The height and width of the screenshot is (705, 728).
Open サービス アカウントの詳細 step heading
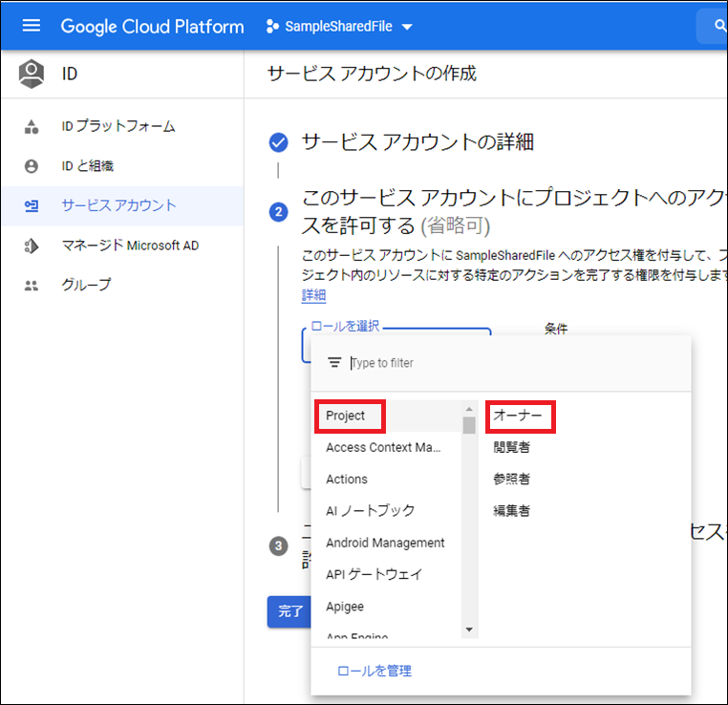tap(418, 142)
